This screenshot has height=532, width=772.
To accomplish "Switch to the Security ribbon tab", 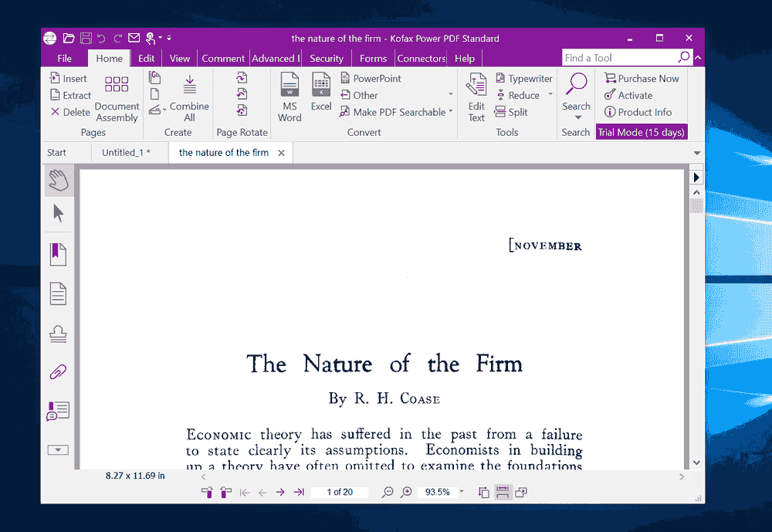I will 326,58.
